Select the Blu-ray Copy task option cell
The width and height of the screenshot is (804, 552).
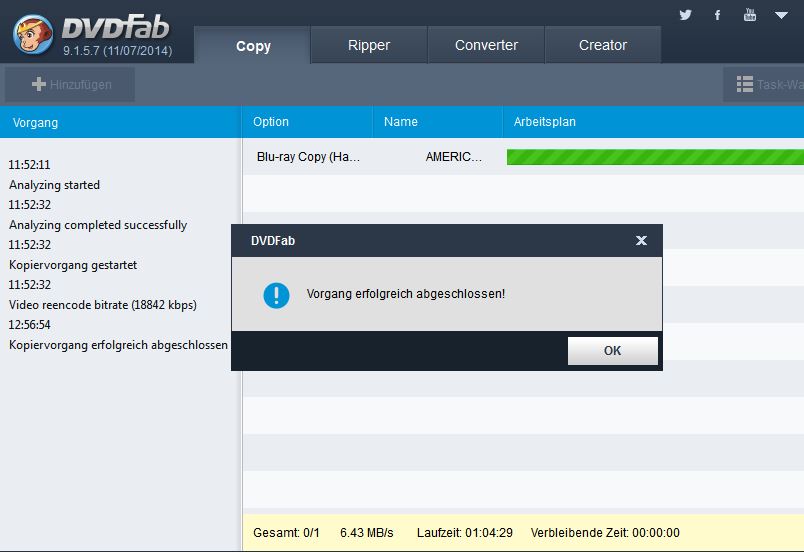[x=308, y=157]
